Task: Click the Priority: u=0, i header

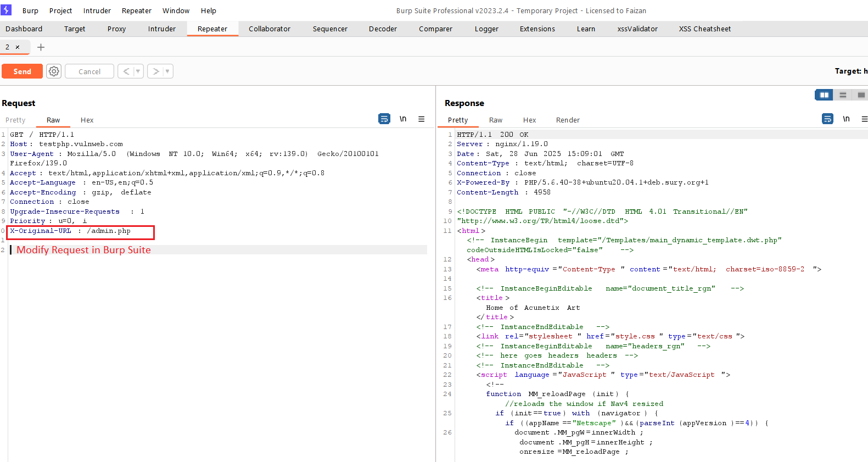Action: click(48, 221)
